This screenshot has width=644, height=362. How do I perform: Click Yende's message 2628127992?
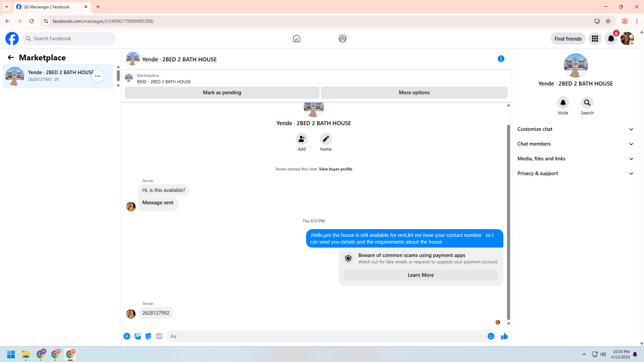156,313
